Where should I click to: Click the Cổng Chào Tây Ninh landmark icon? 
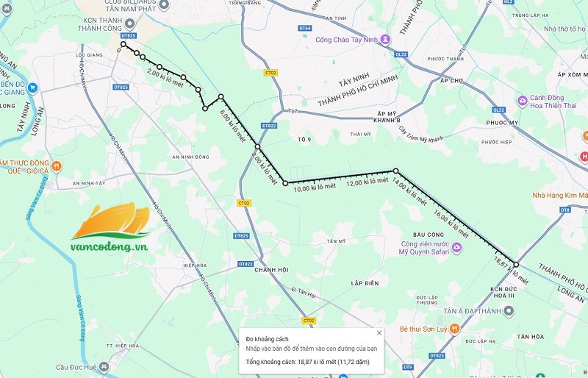click(385, 39)
